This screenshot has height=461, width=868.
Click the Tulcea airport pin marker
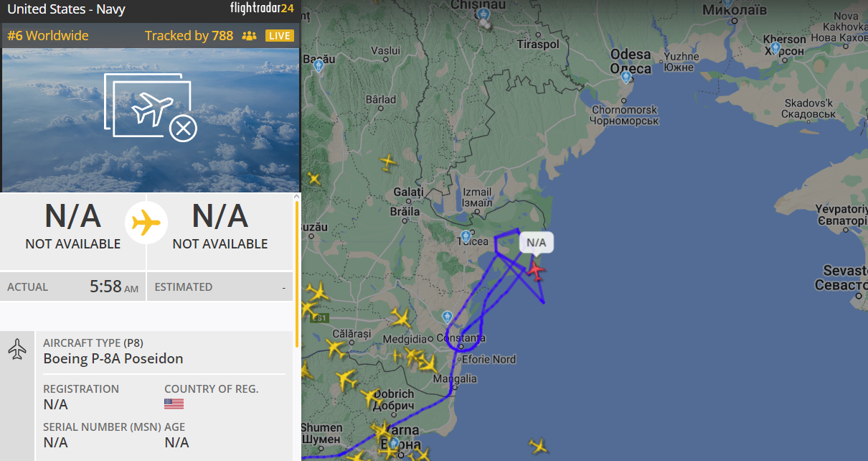coord(466,236)
